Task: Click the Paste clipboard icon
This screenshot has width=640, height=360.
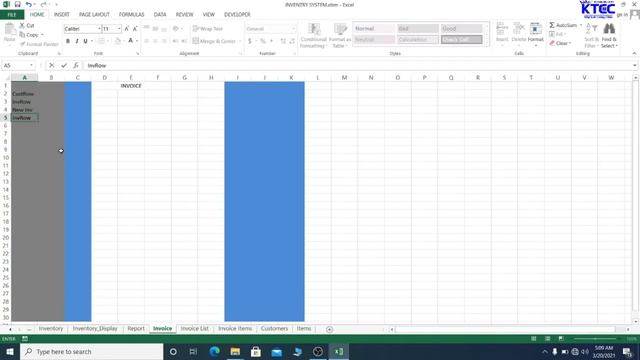Action: (x=9, y=30)
